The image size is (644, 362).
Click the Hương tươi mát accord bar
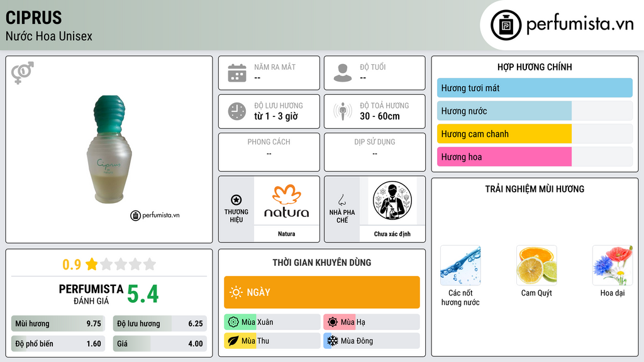(x=535, y=88)
